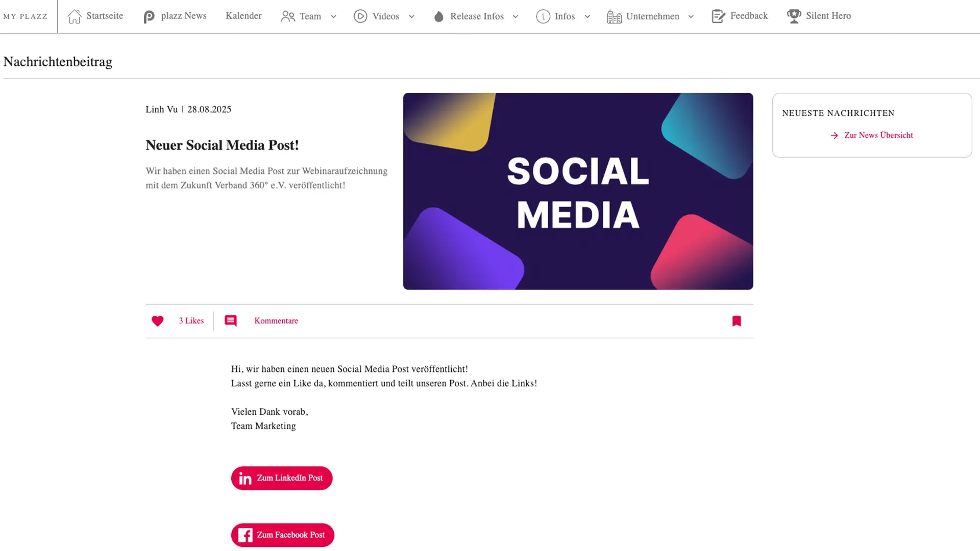
Task: Click author name Linh Vu
Action: [x=162, y=109]
